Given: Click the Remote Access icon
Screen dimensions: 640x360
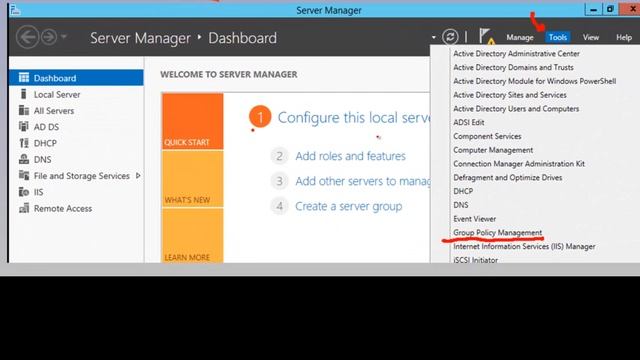Looking at the screenshot, I should tap(24, 208).
